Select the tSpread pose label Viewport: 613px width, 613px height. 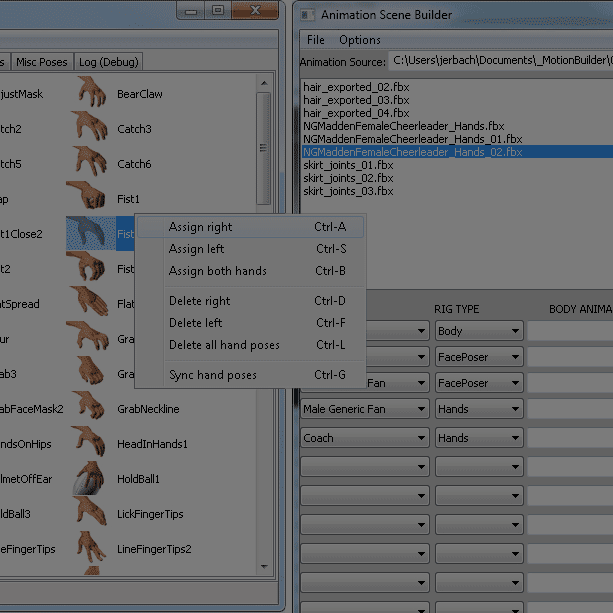[20, 303]
